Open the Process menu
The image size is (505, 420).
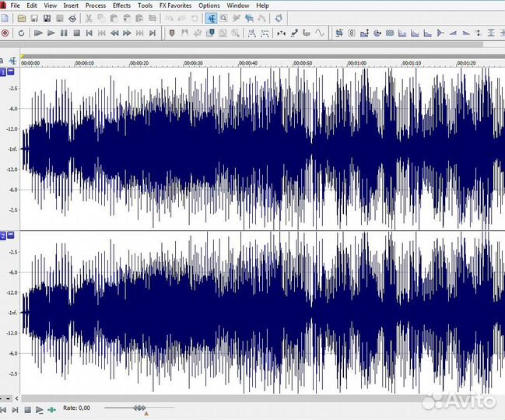click(96, 5)
